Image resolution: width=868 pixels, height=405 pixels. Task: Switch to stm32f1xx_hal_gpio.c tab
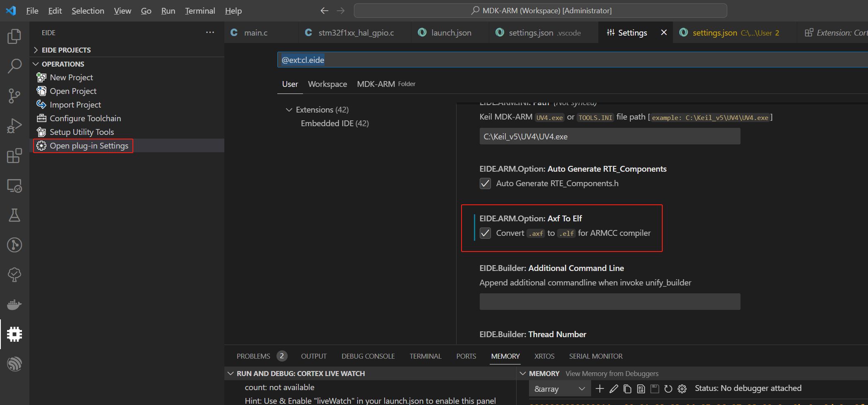[x=355, y=33]
